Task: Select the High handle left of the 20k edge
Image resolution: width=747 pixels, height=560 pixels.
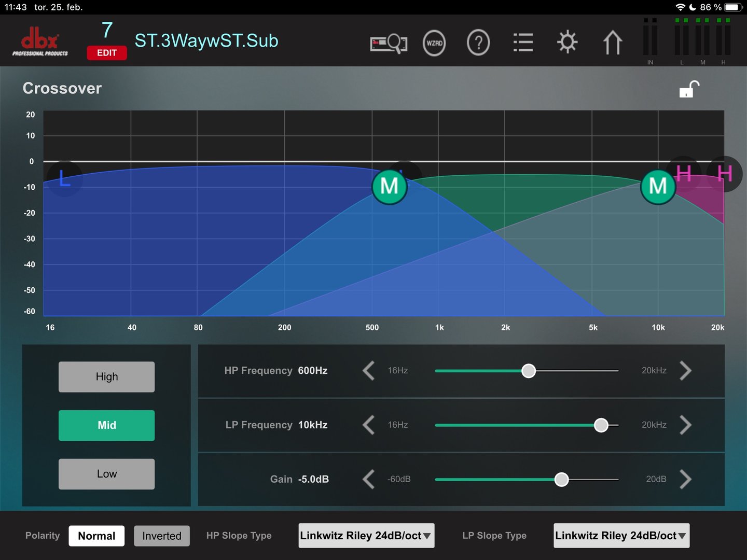Action: [x=684, y=174]
